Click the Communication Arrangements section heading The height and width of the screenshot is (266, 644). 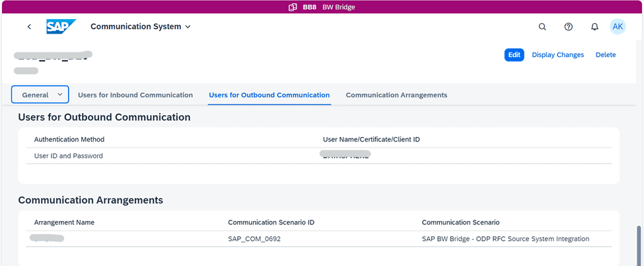point(90,200)
